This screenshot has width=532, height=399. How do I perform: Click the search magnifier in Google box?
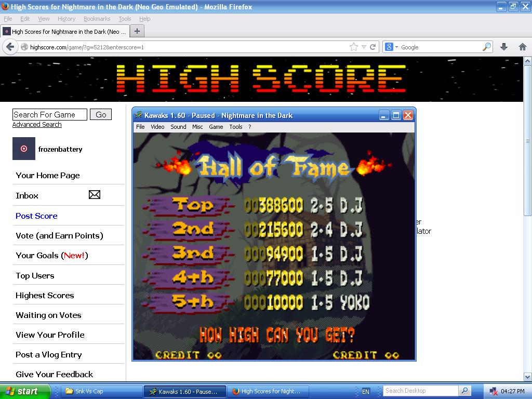coord(487,47)
